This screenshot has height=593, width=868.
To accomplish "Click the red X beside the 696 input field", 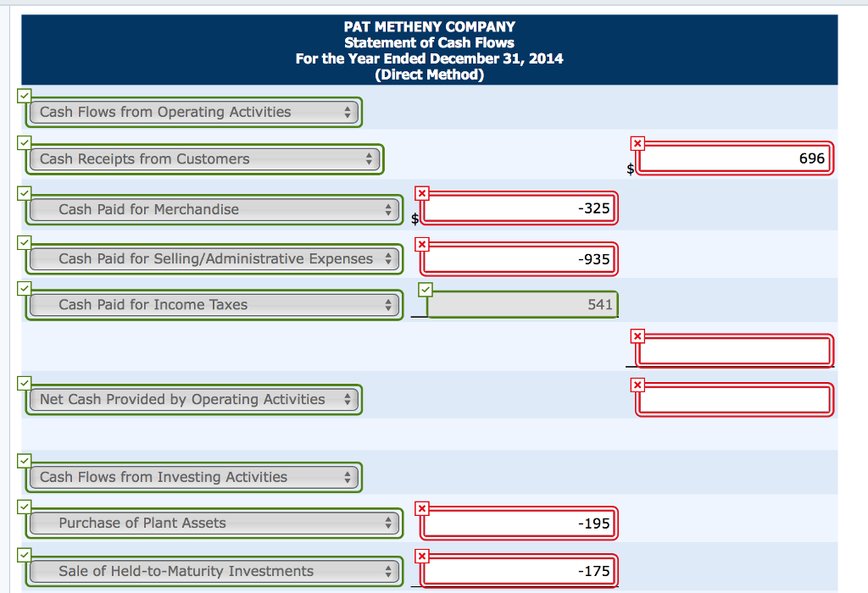I will point(637,144).
